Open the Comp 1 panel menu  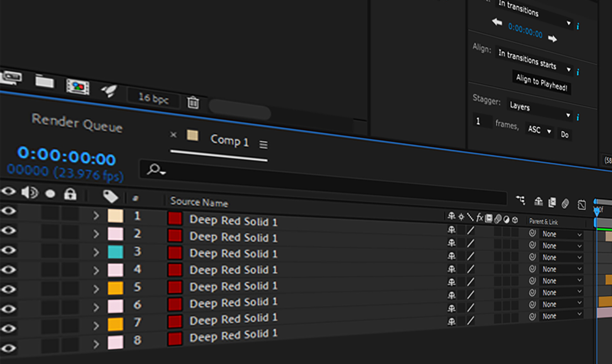pos(263,145)
